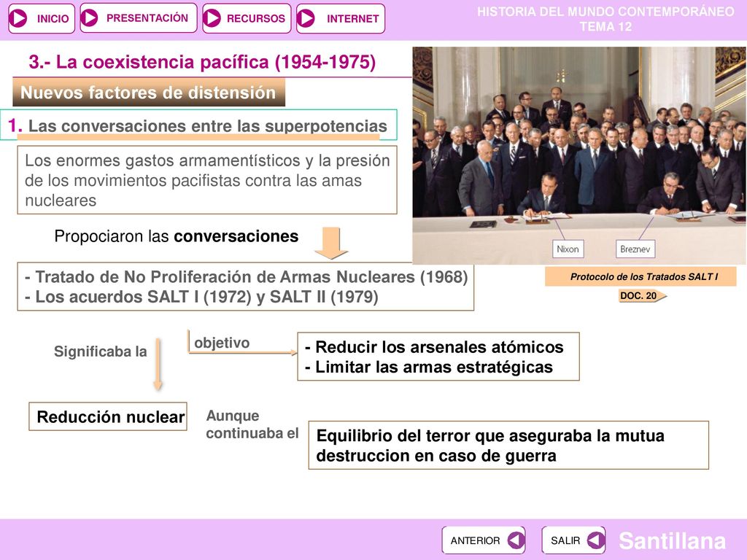Click the play arrow icon beside INICIO
Image resolution: width=747 pixels, height=560 pixels.
[x=18, y=18]
